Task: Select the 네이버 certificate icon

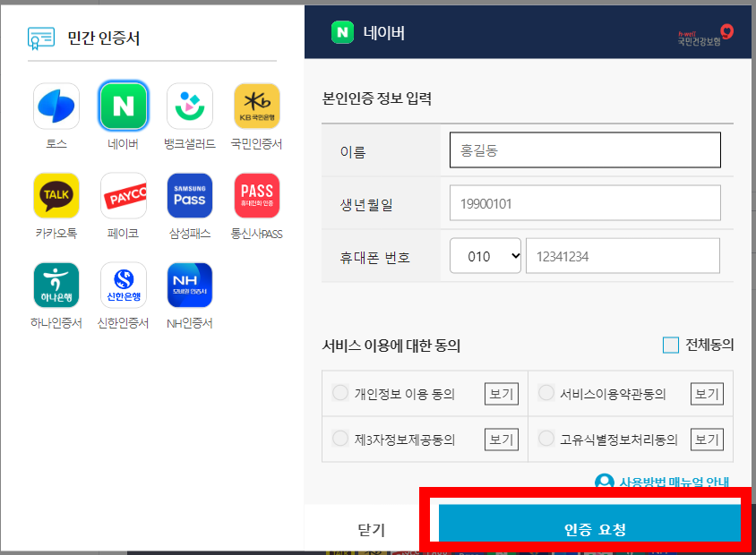Action: pyautogui.click(x=123, y=105)
